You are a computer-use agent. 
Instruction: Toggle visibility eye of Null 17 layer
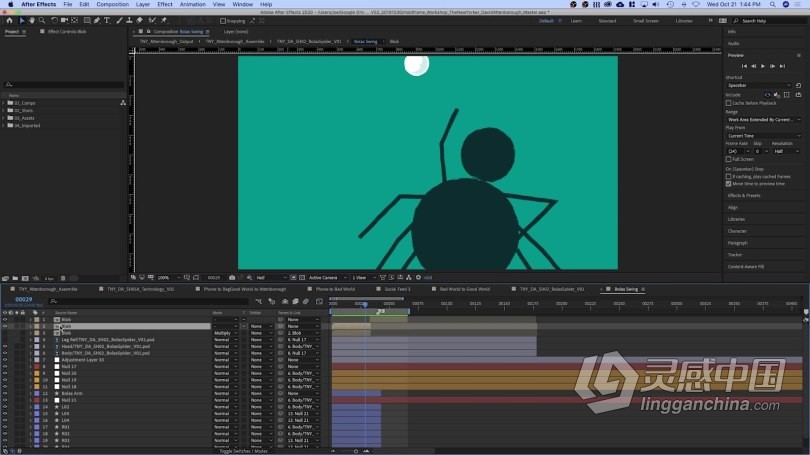[5, 367]
